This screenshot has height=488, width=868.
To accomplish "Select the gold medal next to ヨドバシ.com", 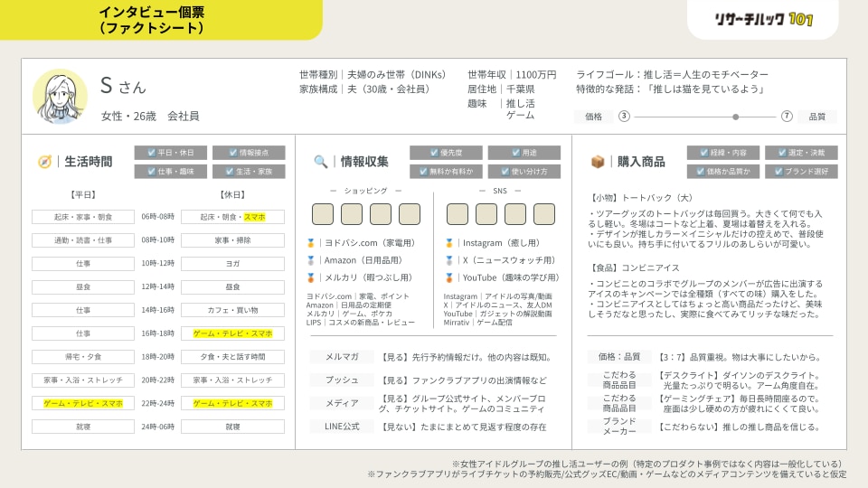I will pyautogui.click(x=310, y=243).
